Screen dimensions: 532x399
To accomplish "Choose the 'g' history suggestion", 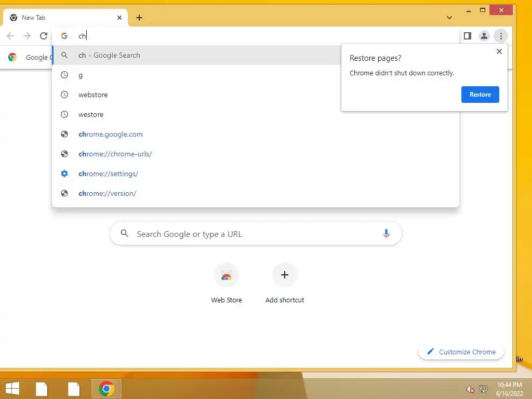I will [x=197, y=75].
